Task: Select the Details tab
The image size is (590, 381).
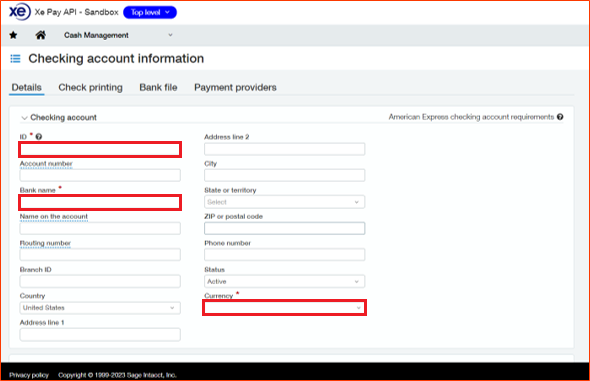Action: (26, 87)
